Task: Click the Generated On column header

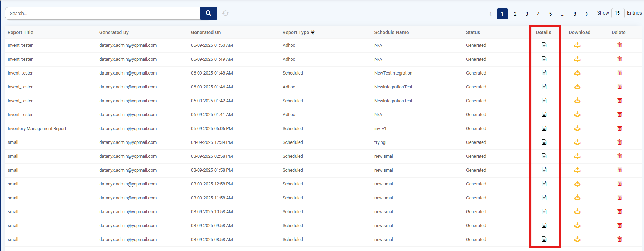Action: (x=206, y=32)
